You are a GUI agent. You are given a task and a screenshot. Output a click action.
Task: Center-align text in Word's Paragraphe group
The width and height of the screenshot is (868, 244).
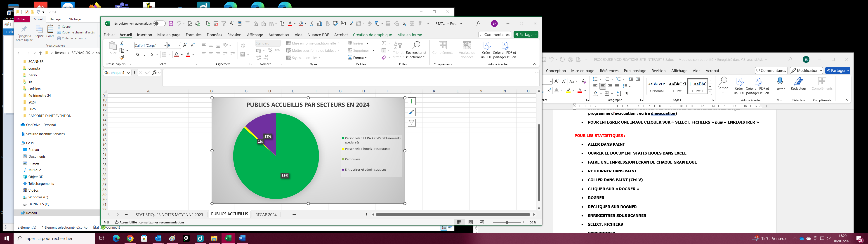pos(603,87)
